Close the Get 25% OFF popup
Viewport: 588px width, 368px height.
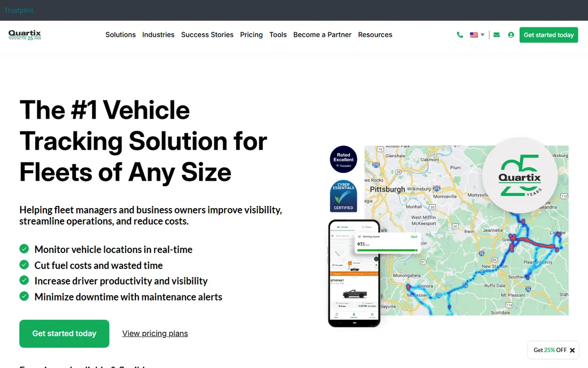572,350
